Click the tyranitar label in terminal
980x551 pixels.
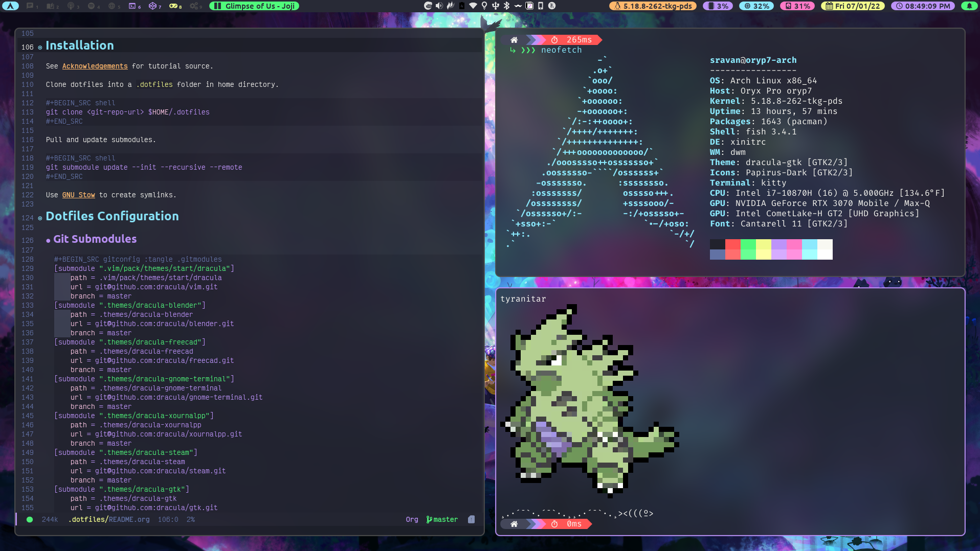523,299
